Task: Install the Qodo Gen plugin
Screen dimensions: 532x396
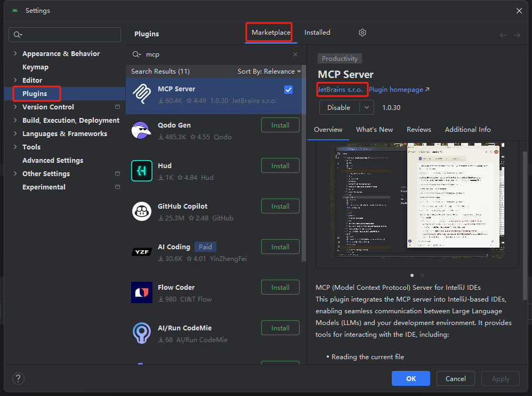Action: [280, 125]
